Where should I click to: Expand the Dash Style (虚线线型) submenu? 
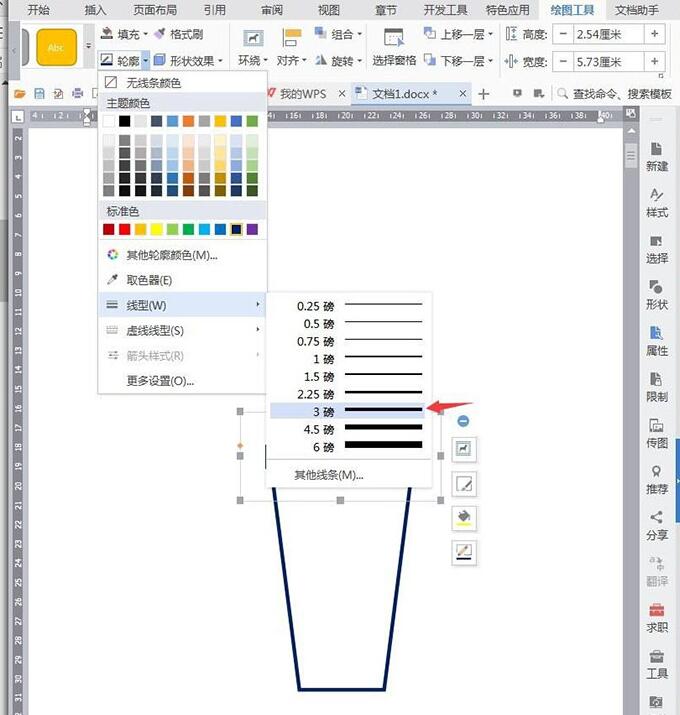182,330
